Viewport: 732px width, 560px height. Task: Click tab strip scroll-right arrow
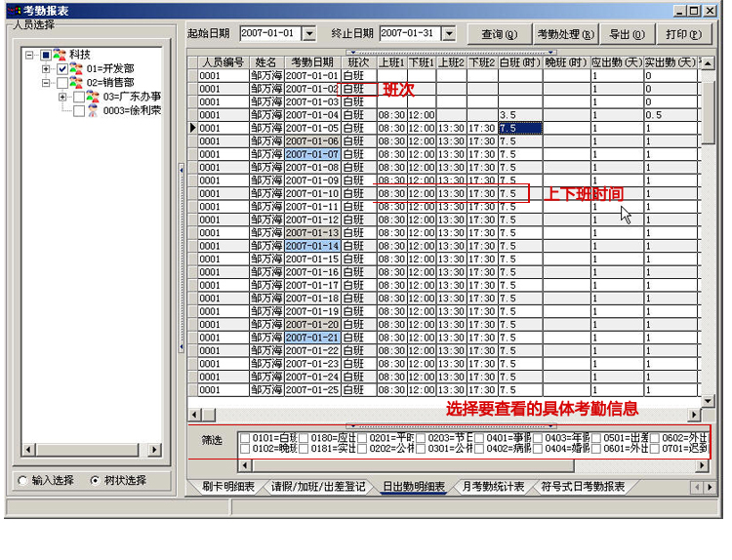(x=709, y=487)
